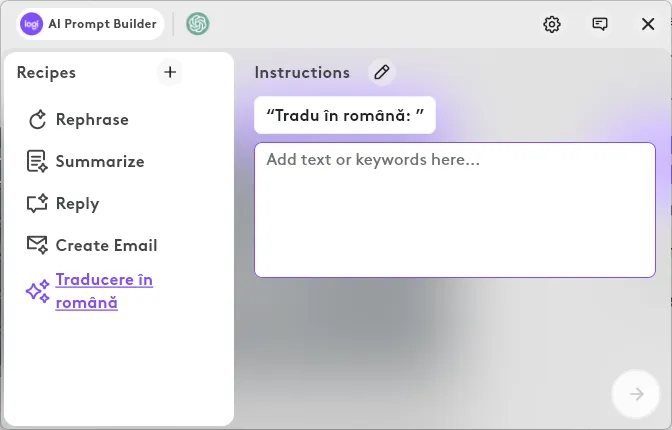Image resolution: width=672 pixels, height=430 pixels.
Task: Click the Create Email envelope icon
Action: [37, 245]
